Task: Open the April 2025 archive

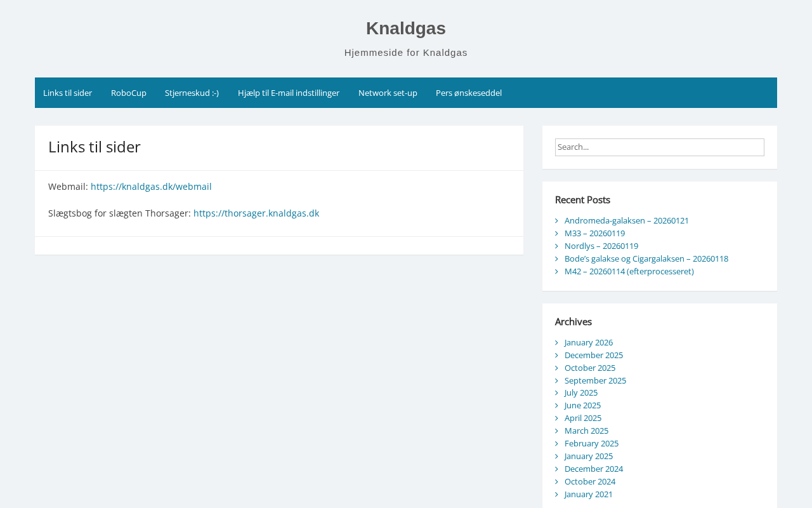Action: pyautogui.click(x=583, y=418)
